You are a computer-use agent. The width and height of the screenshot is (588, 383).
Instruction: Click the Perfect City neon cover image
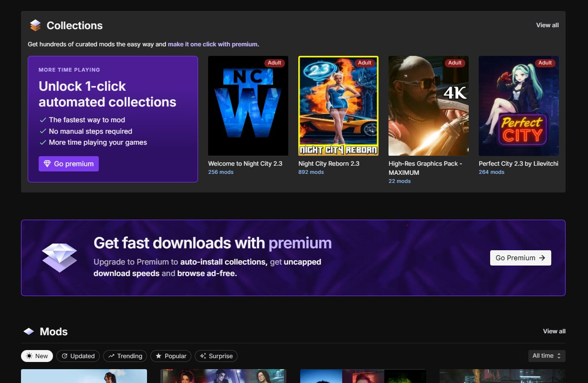click(x=519, y=106)
